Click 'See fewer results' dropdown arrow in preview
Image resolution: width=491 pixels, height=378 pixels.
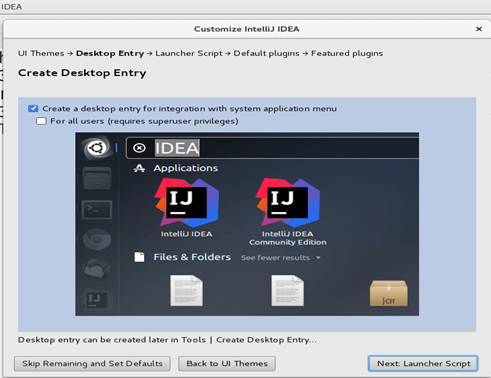point(318,258)
